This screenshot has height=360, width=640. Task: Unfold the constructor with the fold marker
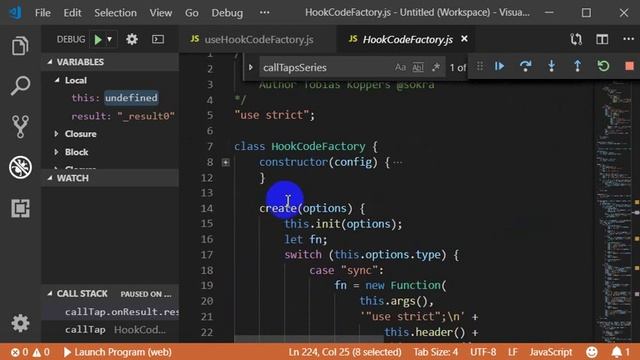(x=226, y=162)
